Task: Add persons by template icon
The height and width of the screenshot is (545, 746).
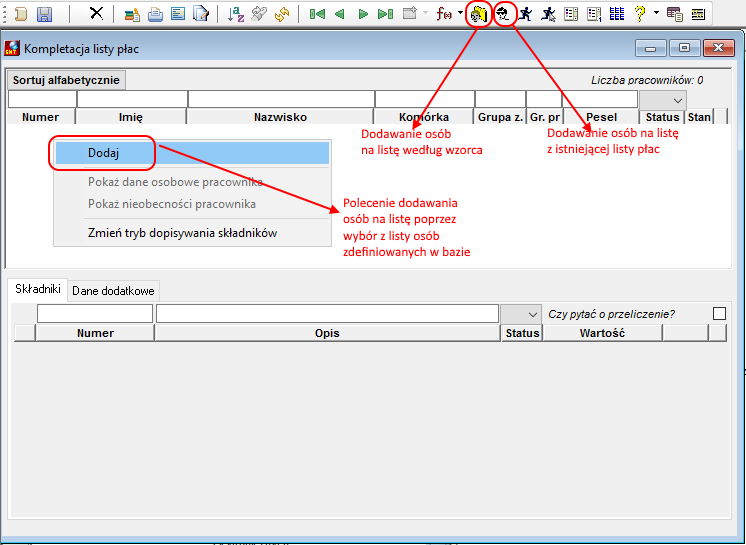Action: tap(479, 14)
